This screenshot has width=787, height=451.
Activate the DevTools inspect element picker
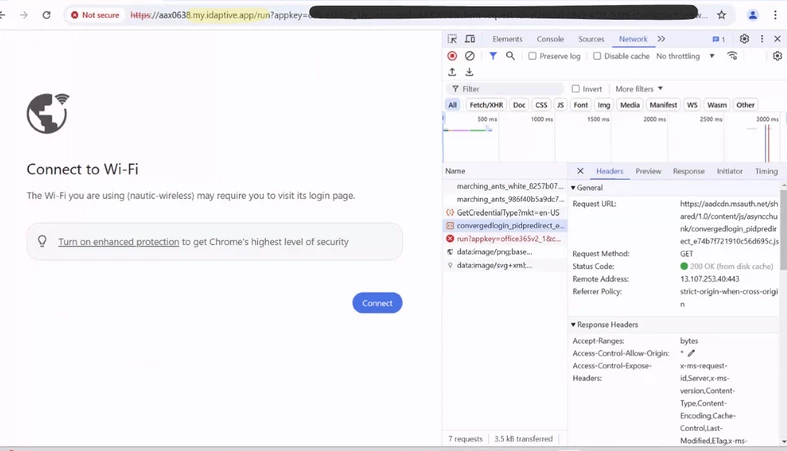(452, 39)
